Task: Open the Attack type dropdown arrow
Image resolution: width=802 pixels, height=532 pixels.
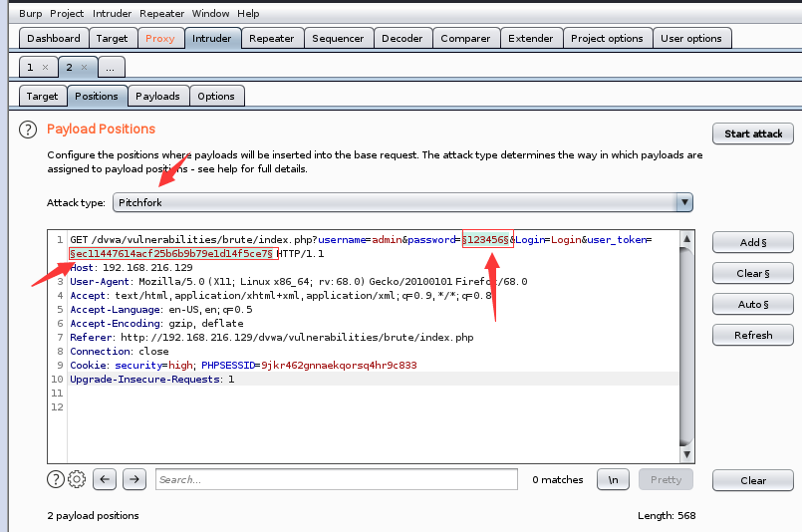Action: pyautogui.click(x=684, y=202)
